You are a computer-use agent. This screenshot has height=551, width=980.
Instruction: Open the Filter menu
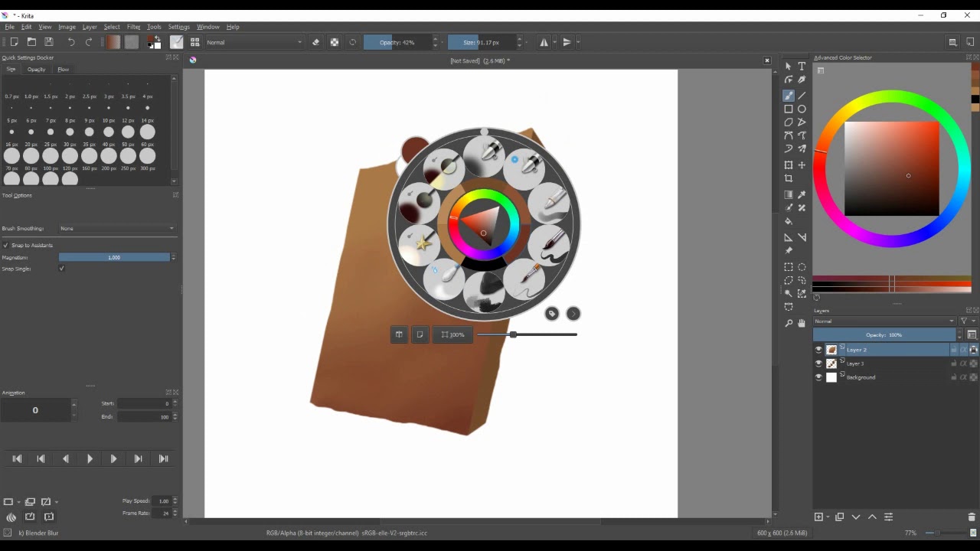[x=133, y=27]
